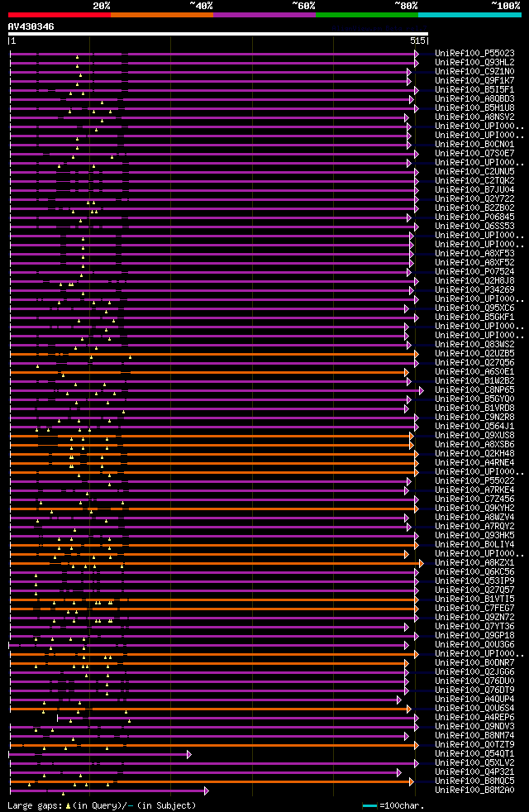Select UniRef100_C2TQK2 label
Image resolution: width=529 pixels, height=812 pixels.
474,181
